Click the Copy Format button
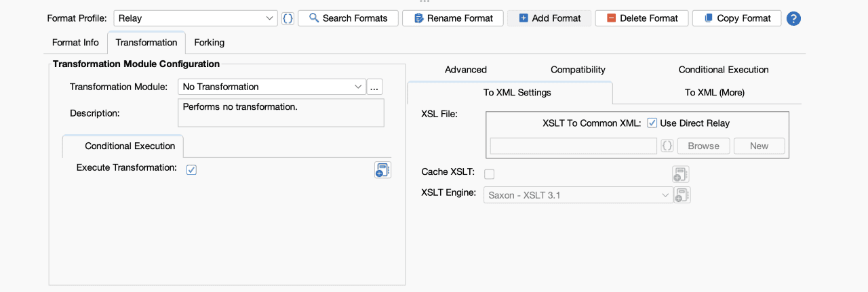Screen dimensions: 868x292 pos(736,18)
